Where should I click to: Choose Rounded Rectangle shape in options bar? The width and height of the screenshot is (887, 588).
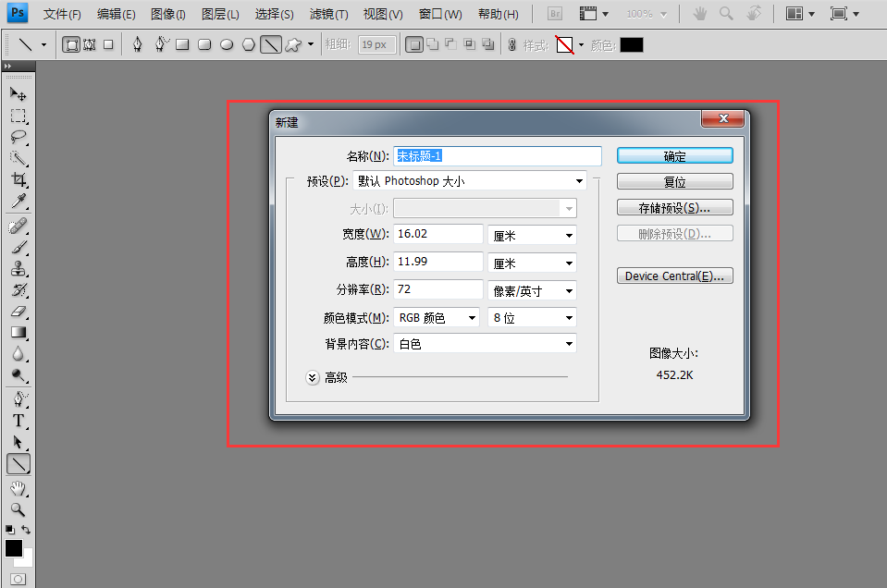coord(204,44)
